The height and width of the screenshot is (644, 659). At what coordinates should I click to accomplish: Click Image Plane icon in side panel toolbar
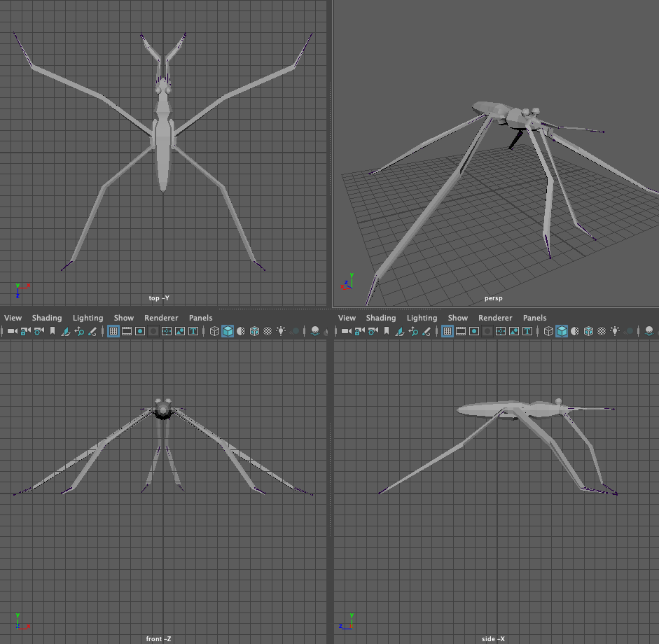(x=400, y=332)
